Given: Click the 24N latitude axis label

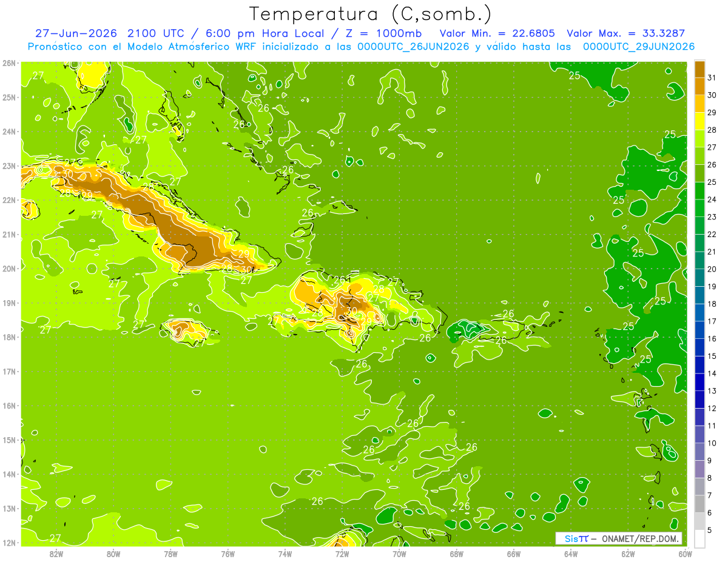Looking at the screenshot, I should [9, 132].
